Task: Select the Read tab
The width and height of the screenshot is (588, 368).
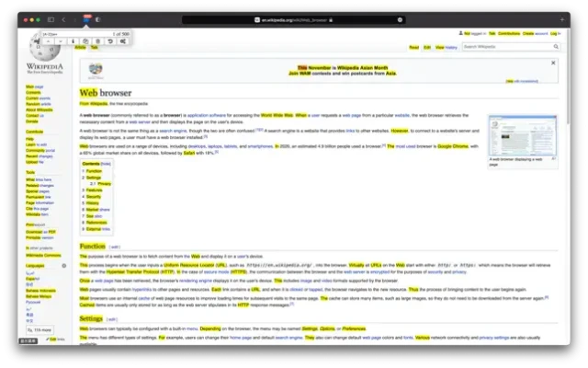Action: pos(414,47)
